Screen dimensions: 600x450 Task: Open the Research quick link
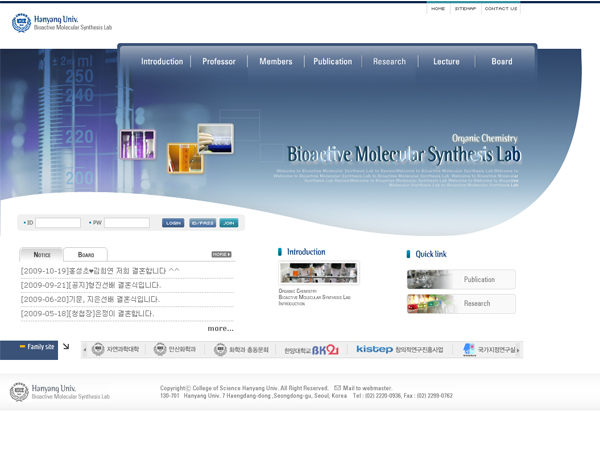click(x=461, y=303)
